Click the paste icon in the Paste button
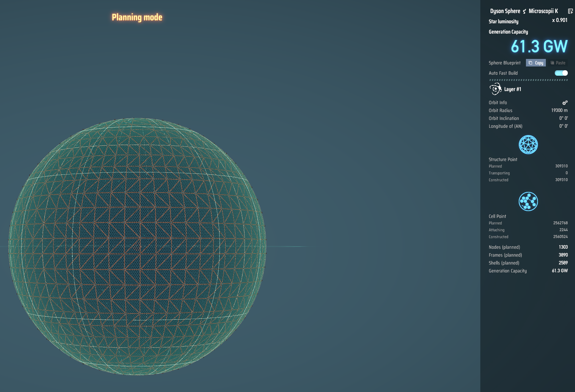 coord(552,63)
